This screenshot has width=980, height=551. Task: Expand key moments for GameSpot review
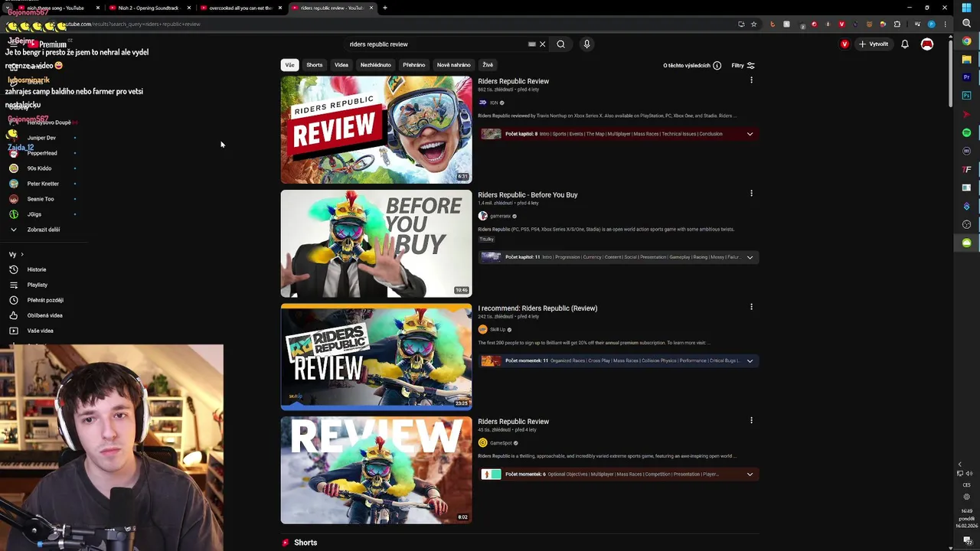point(750,474)
